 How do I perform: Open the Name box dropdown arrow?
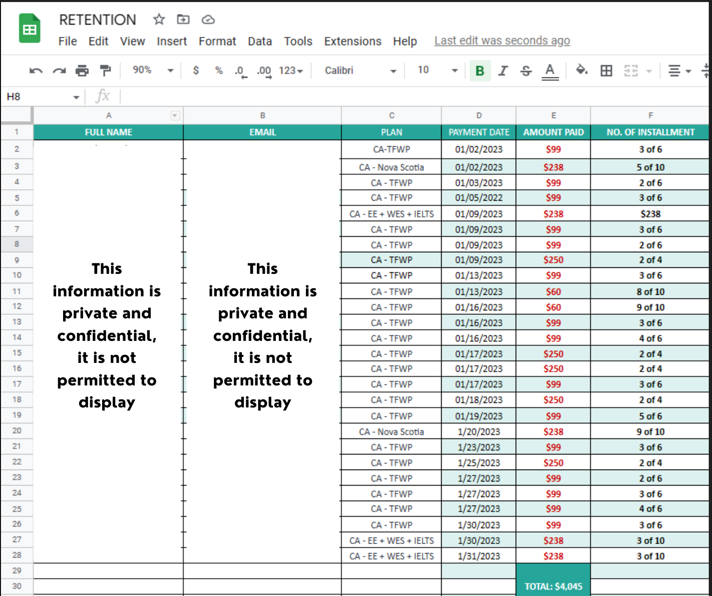pos(76,97)
